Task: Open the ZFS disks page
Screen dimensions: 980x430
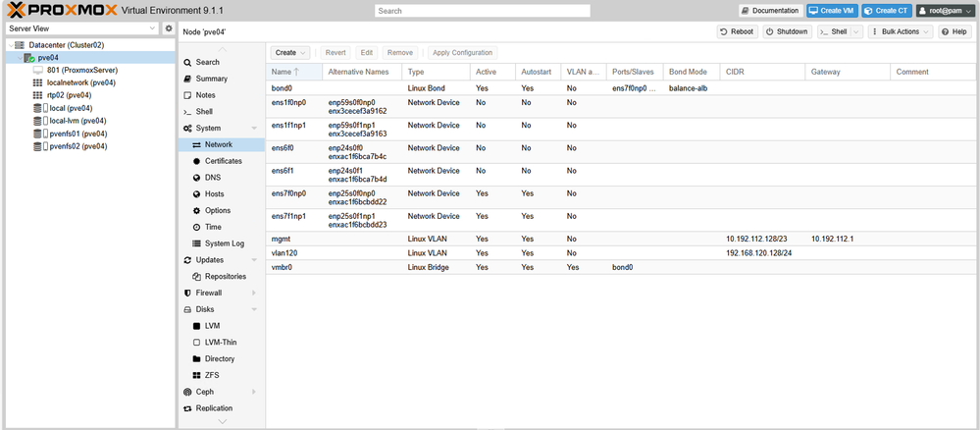Action: (212, 375)
